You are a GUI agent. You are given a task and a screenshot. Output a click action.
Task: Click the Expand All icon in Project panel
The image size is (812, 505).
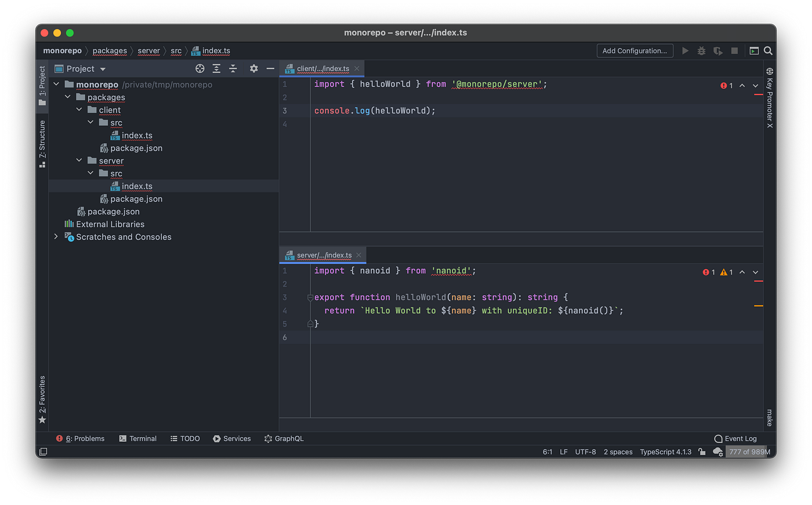coord(216,68)
